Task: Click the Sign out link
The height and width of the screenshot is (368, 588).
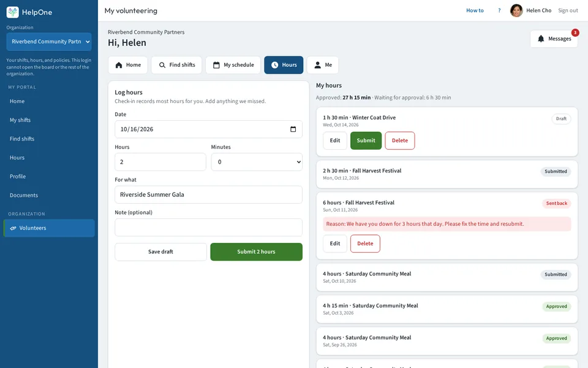Action: (568, 10)
